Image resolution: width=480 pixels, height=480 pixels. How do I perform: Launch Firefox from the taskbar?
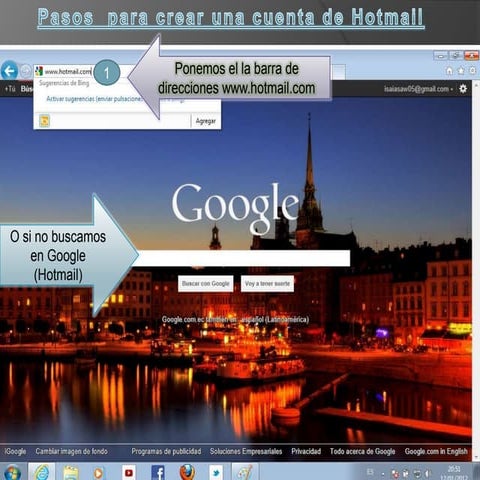pos(187,472)
